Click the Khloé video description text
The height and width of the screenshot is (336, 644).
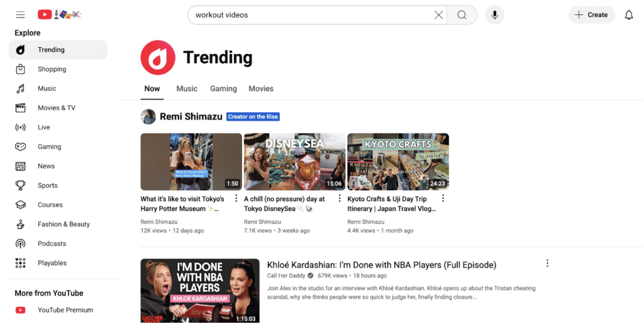tap(401, 293)
